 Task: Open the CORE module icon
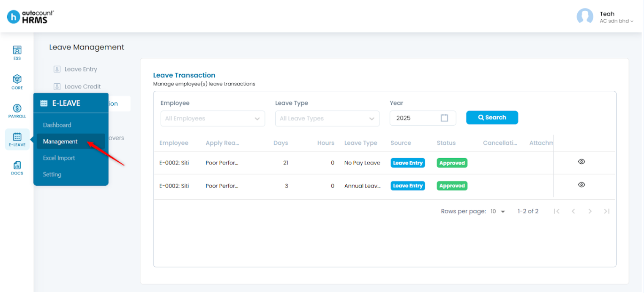point(17,79)
